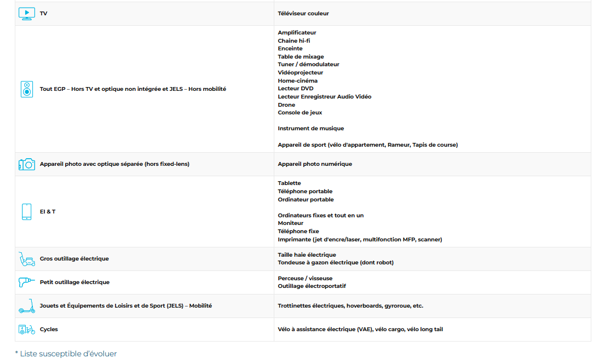This screenshot has width=593, height=364.
Task: Click the camera icon
Action: coord(26,164)
